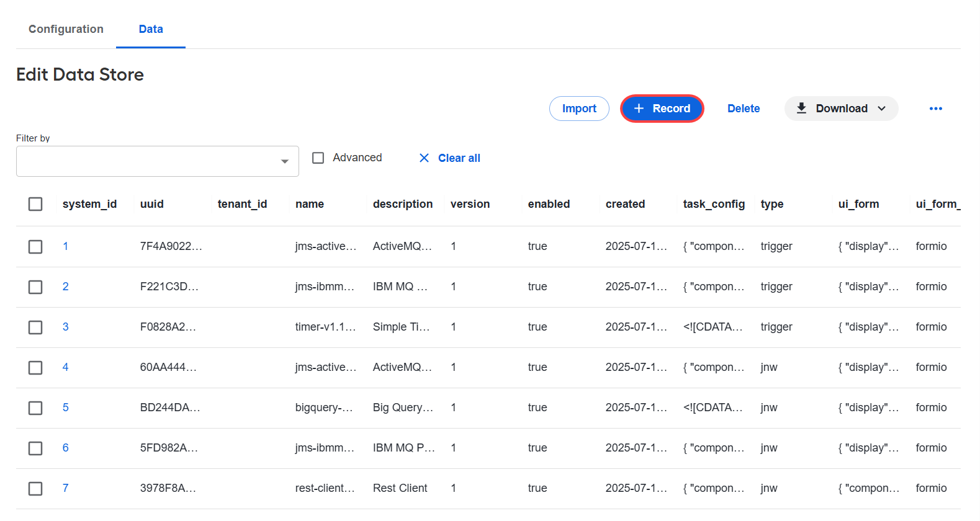Click the Edit Data Store heading
Viewport: 980px width, 521px height.
(80, 74)
